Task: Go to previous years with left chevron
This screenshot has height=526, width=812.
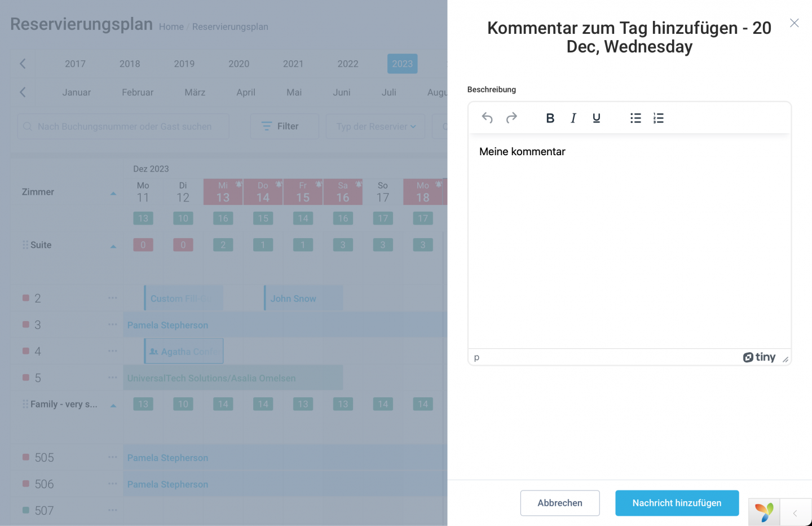Action: point(23,64)
